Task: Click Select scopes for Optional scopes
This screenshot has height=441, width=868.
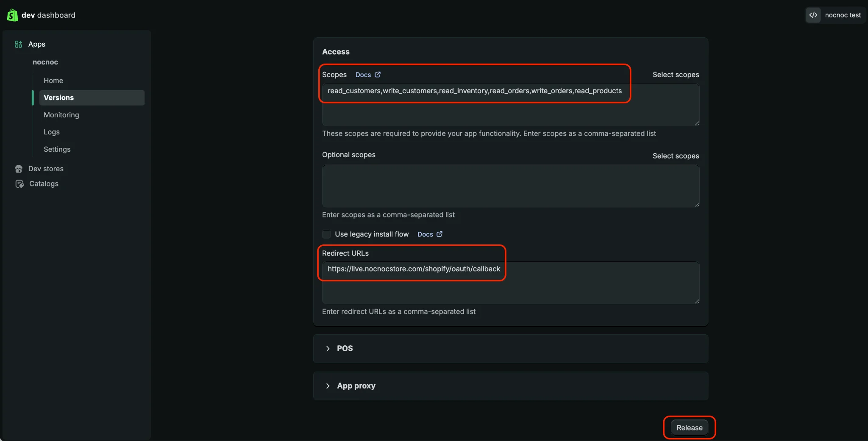Action: [676, 156]
